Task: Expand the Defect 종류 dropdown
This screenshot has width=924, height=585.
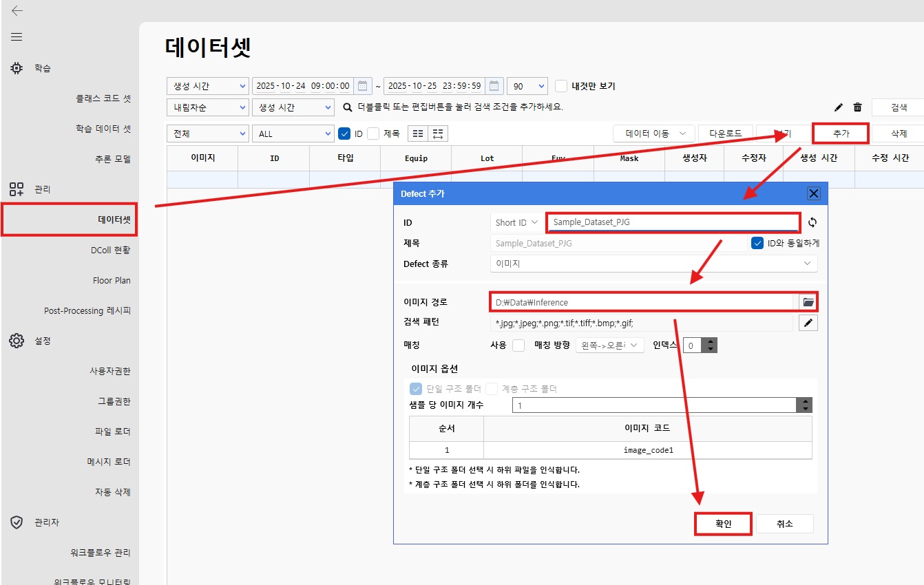Action: tap(806, 262)
